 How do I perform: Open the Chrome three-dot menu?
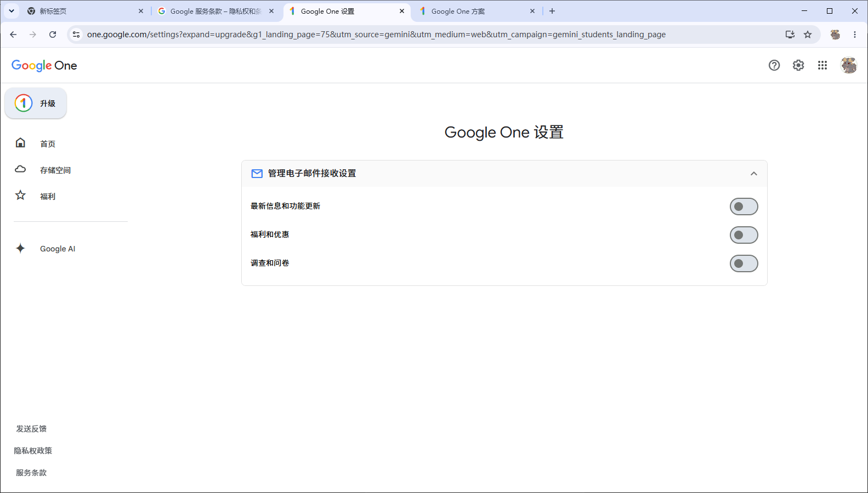[x=855, y=35]
